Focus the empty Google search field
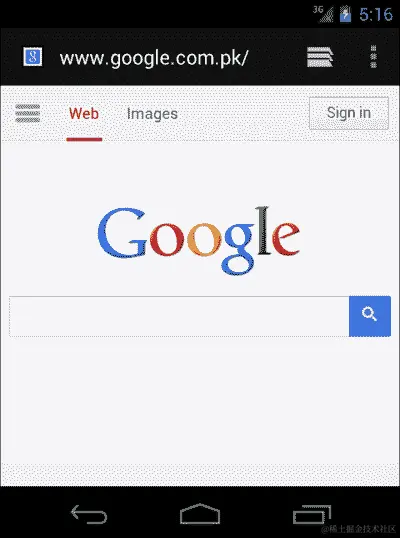 tap(179, 316)
